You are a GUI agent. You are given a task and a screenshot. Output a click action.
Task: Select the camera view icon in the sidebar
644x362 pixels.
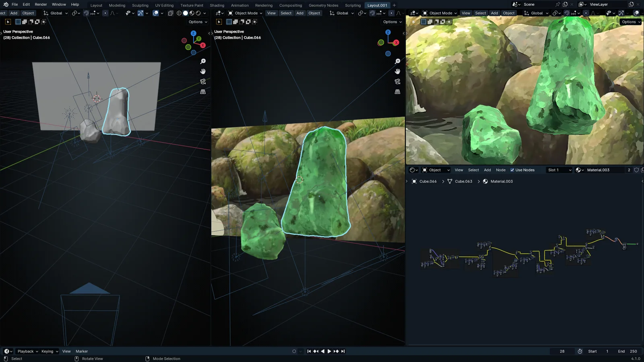(203, 81)
